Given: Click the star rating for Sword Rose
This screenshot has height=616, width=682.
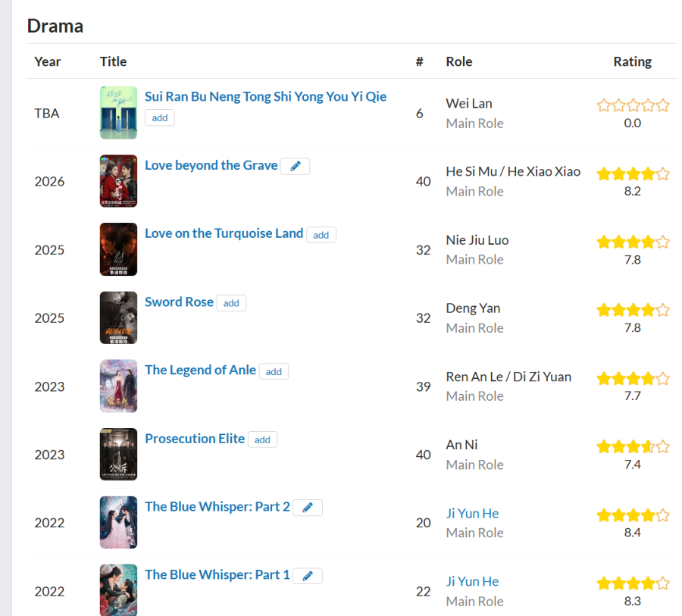Looking at the screenshot, I should [633, 310].
